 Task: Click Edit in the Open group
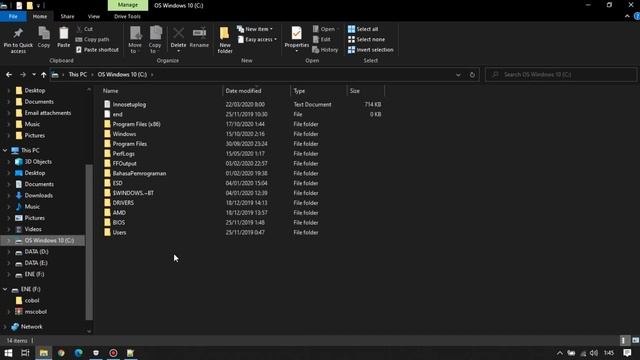click(322, 40)
